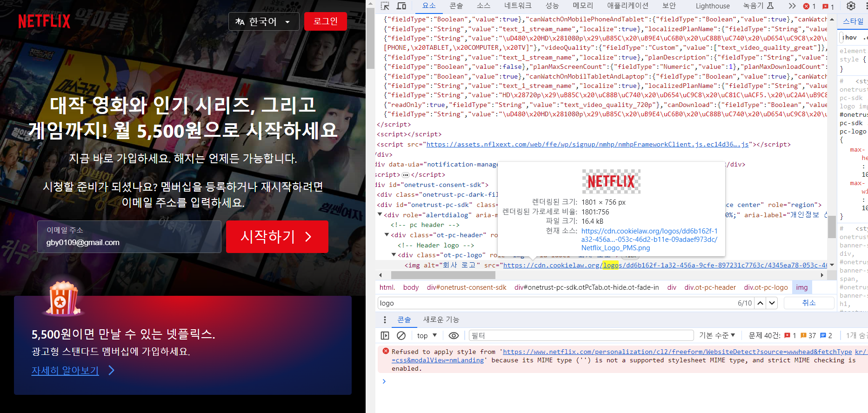
Task: Expand the collapsed script ellipsis
Action: [405, 175]
